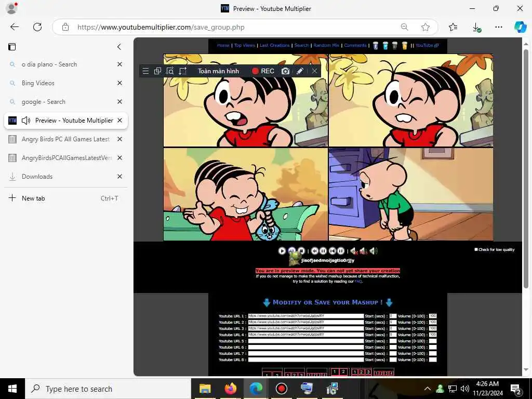The width and height of the screenshot is (532, 399).
Task: Open the taskbar screen recorder app
Action: [x=281, y=389]
